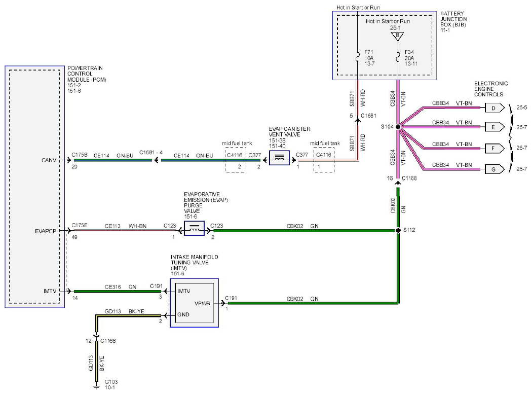Follow the D off-page arrow to 25-5
Viewport: 532px width, 394px height.
pos(495,108)
